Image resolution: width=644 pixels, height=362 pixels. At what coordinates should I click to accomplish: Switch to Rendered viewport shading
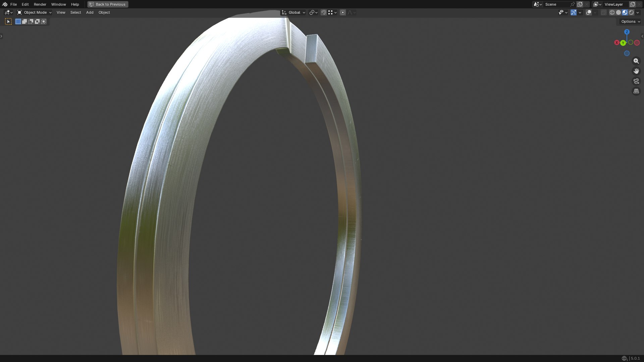(631, 12)
